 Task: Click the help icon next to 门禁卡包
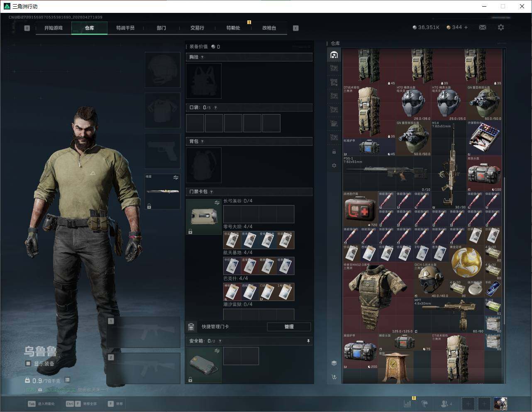[x=212, y=192]
